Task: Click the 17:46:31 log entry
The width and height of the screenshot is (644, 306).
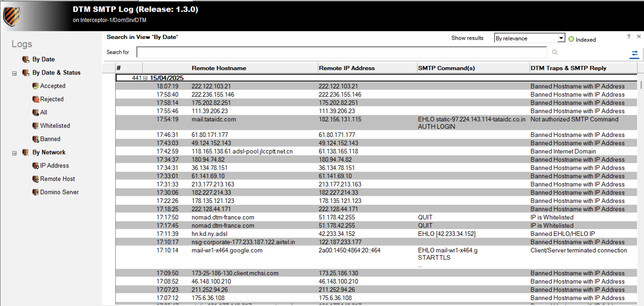Action: (376, 135)
